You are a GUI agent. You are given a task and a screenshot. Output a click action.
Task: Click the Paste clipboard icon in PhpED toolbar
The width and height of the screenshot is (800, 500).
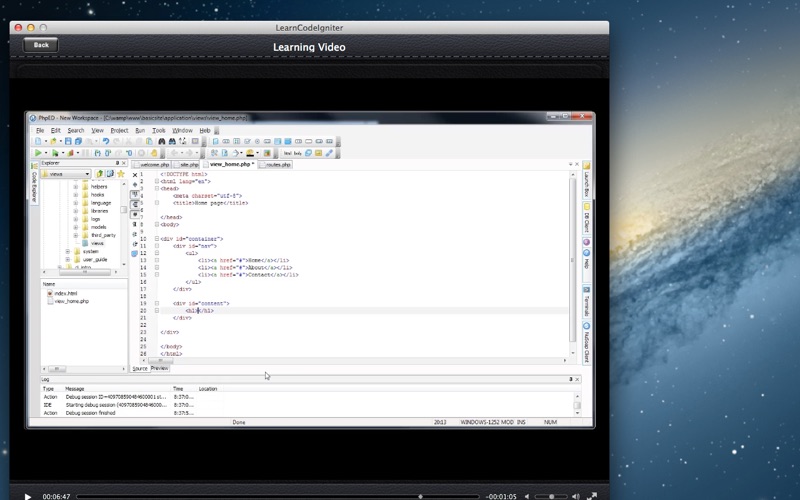[149, 141]
